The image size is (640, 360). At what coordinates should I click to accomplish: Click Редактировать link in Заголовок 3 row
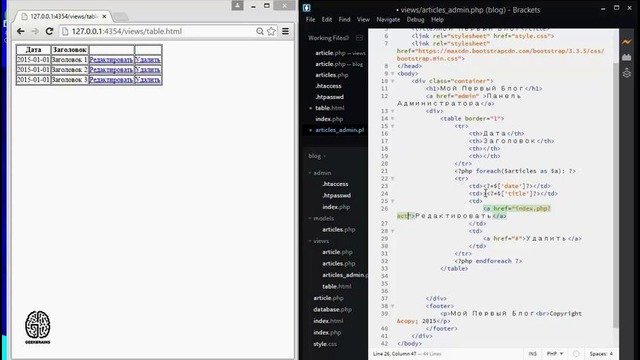pos(111,80)
